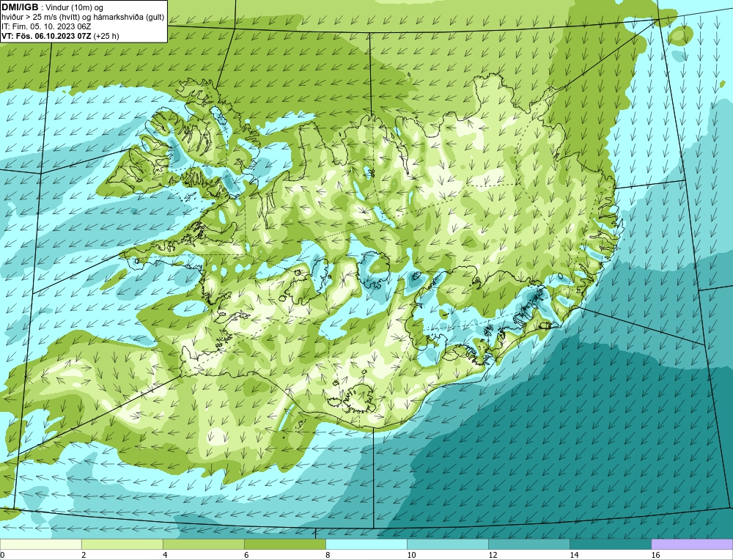This screenshot has width=733, height=560.
Task: Click the 12–14 m/s teal legend swatch
Action: click(x=528, y=544)
